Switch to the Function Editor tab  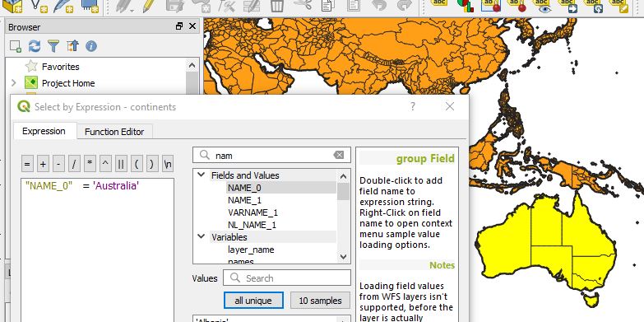point(114,132)
